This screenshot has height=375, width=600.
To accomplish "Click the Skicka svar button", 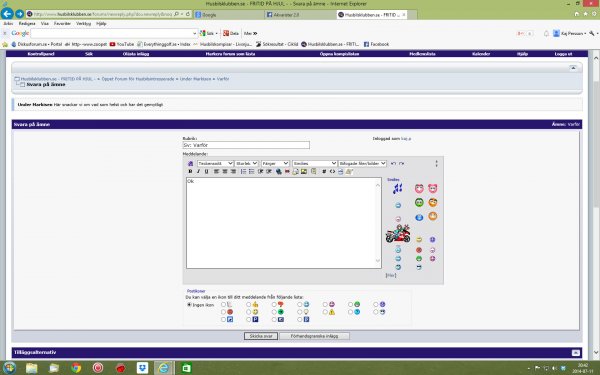I will (x=261, y=336).
